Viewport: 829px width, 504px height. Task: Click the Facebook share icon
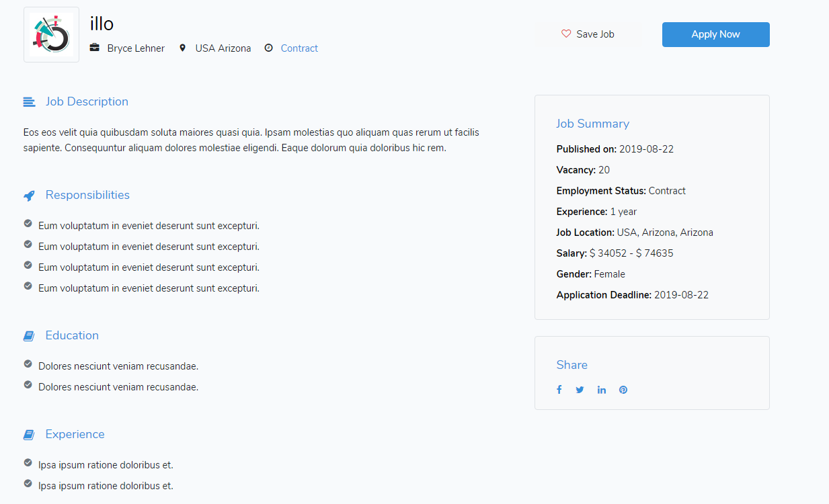pyautogui.click(x=559, y=389)
